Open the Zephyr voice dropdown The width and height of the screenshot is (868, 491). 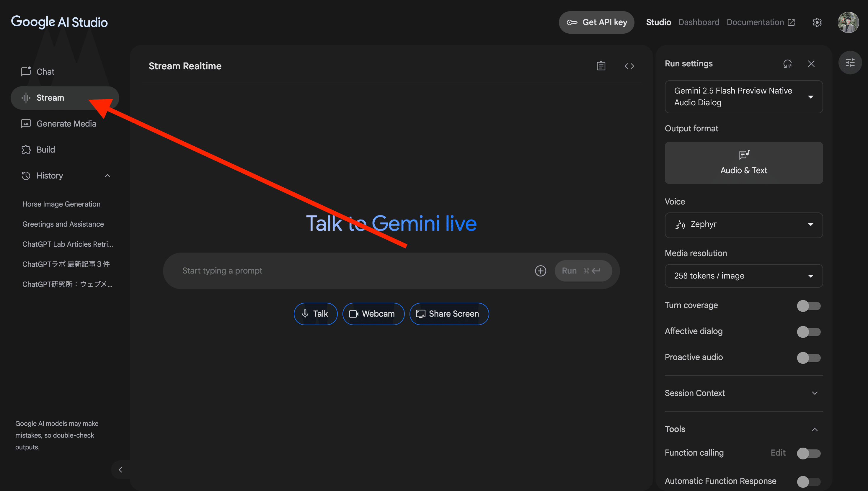pyautogui.click(x=743, y=225)
